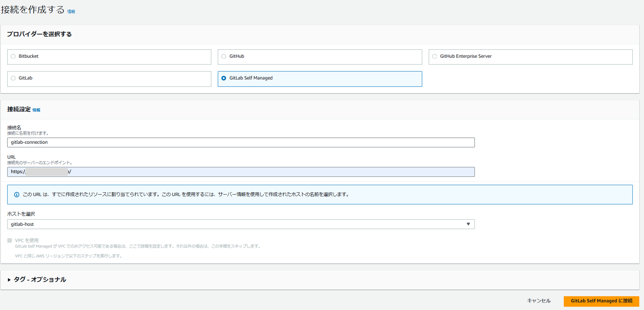Click the 接続名 field containing gitlab-connection
644x310 pixels.
[x=241, y=142]
